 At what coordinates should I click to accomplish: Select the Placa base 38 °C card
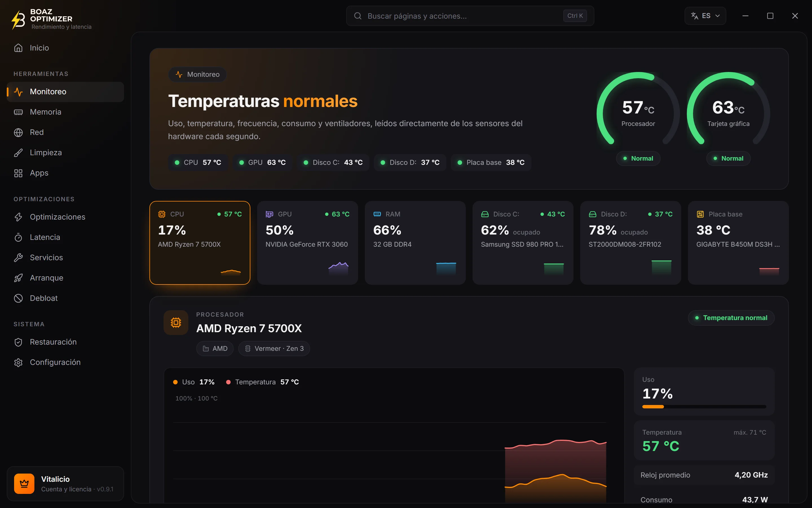tap(738, 243)
